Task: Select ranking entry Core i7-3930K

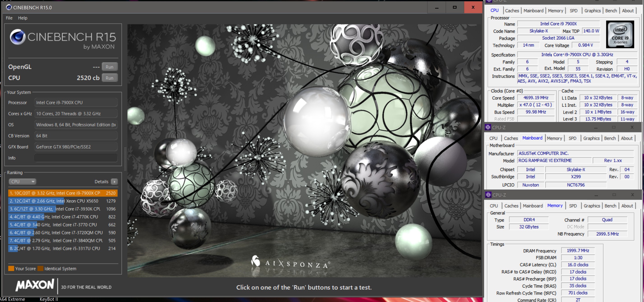Action: click(63, 209)
